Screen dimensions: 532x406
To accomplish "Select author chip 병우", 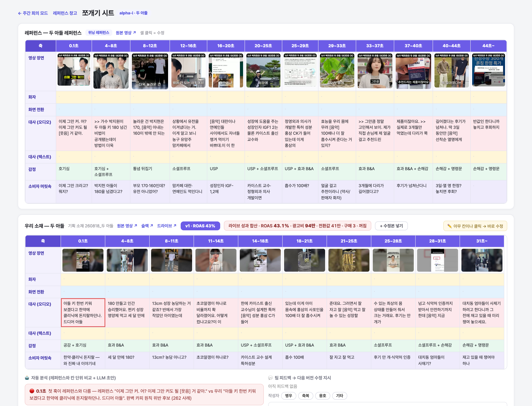I will 289,396.
